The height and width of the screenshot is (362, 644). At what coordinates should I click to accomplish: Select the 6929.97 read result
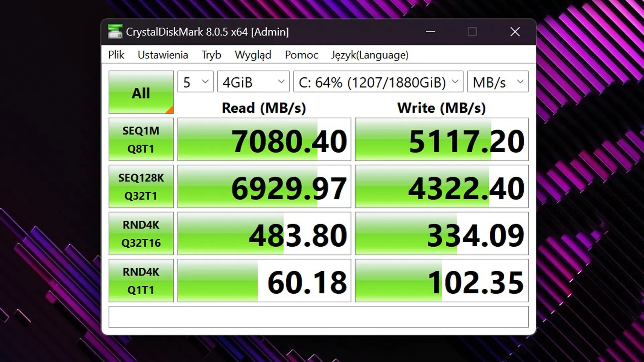264,186
